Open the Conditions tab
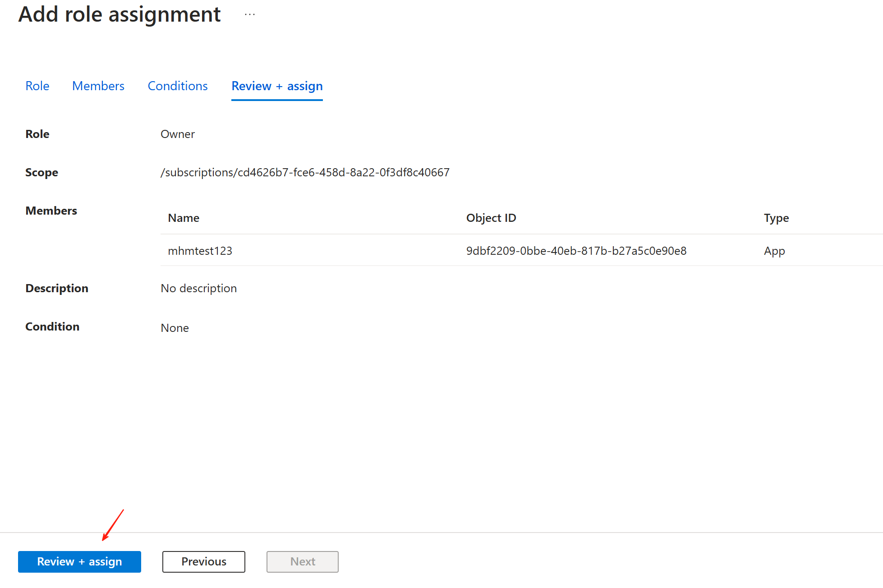 coord(178,86)
